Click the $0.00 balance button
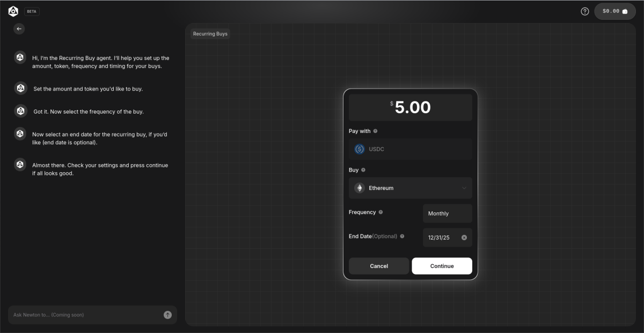The width and height of the screenshot is (644, 333). (x=614, y=11)
